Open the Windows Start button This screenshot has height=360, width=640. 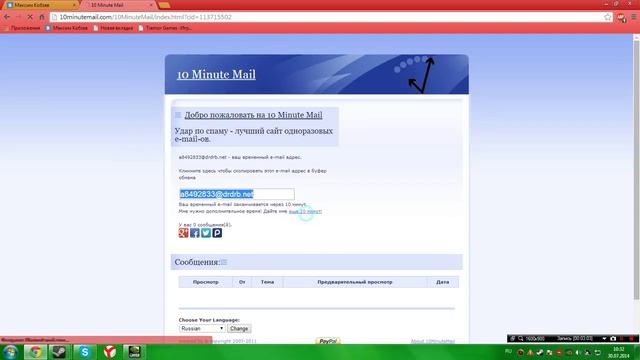pos(10,352)
